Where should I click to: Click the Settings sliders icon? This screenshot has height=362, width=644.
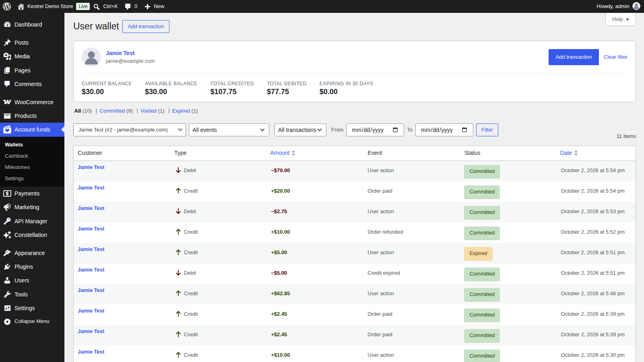(7, 308)
